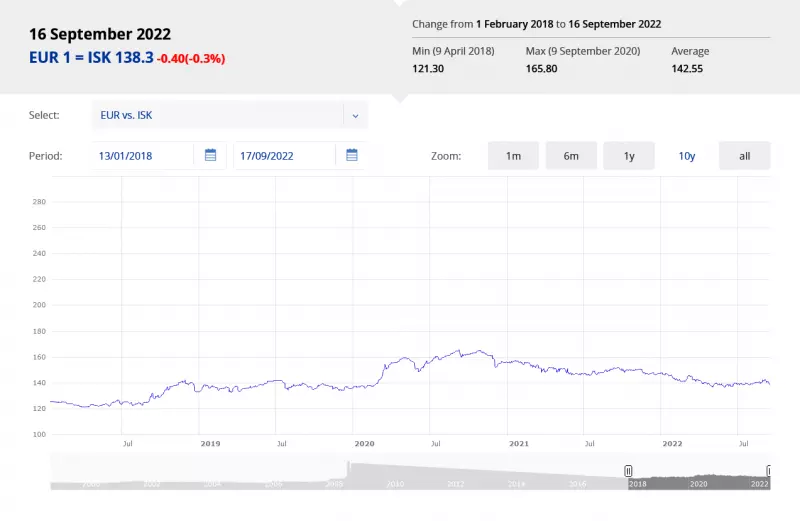Open the start date calendar picker
Image resolution: width=800 pixels, height=521 pixels.
click(210, 155)
